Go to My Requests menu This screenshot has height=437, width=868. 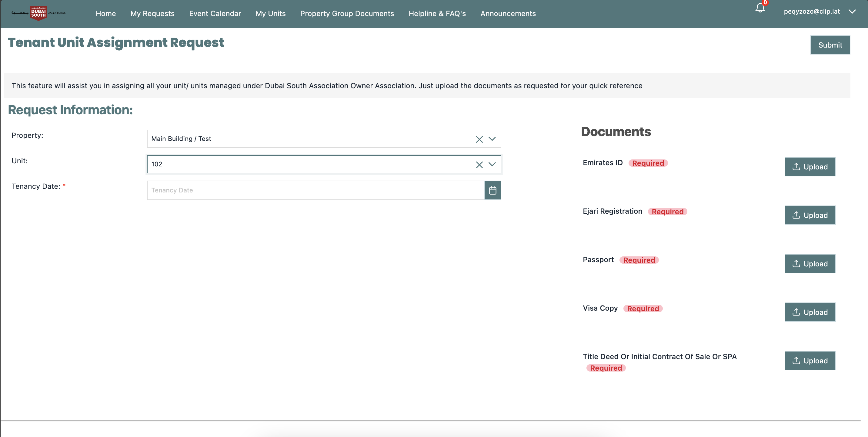coord(152,13)
